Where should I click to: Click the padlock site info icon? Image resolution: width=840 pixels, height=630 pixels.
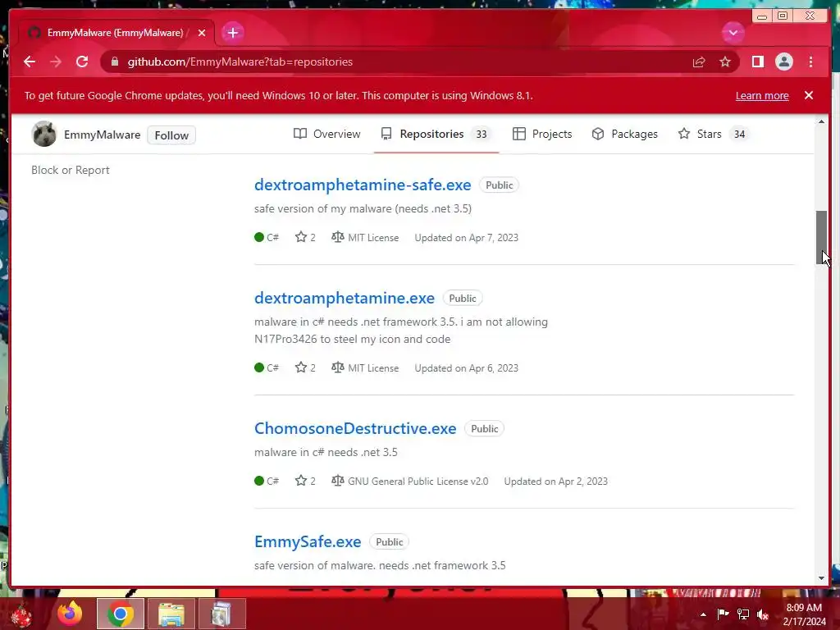[115, 62]
